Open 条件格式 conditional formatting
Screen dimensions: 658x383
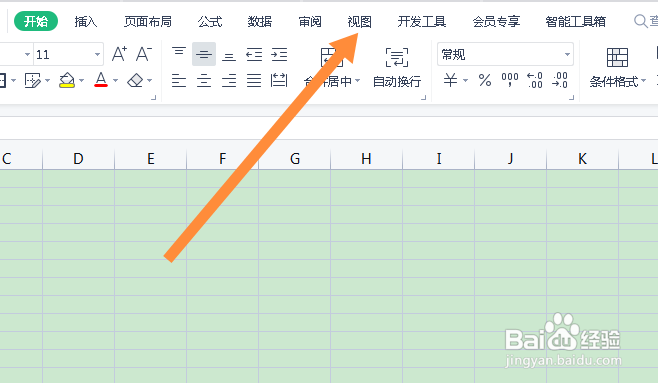coord(617,68)
